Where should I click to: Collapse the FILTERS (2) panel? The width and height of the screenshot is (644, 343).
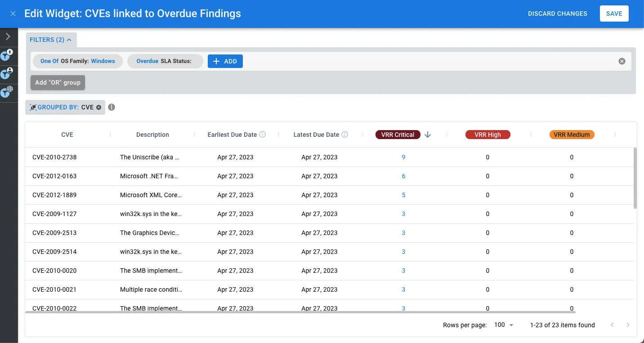(50, 40)
